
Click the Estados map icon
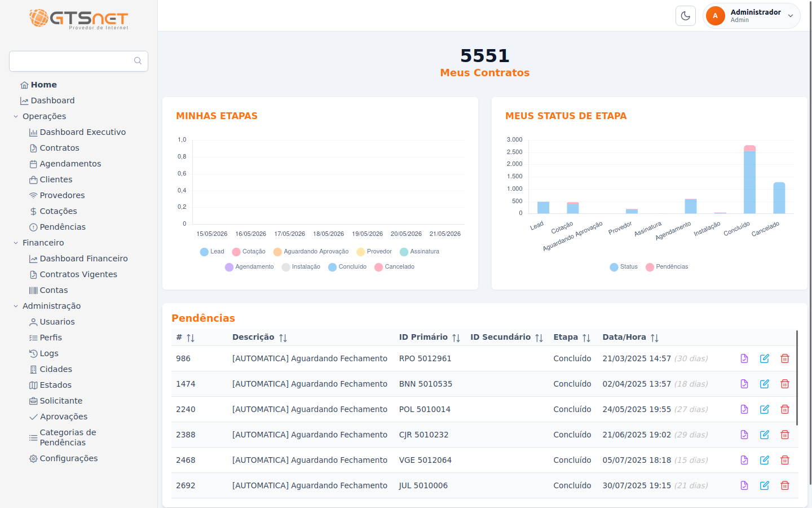(33, 385)
